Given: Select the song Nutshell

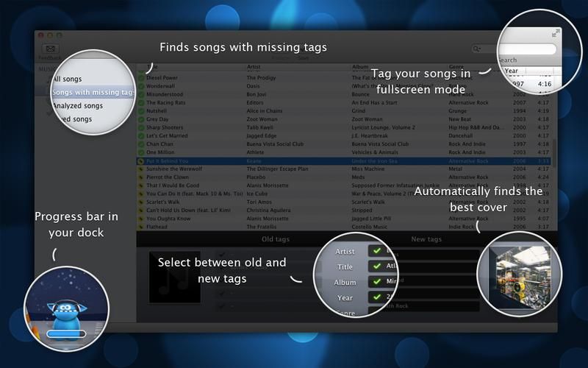Looking at the screenshot, I should click(x=157, y=111).
